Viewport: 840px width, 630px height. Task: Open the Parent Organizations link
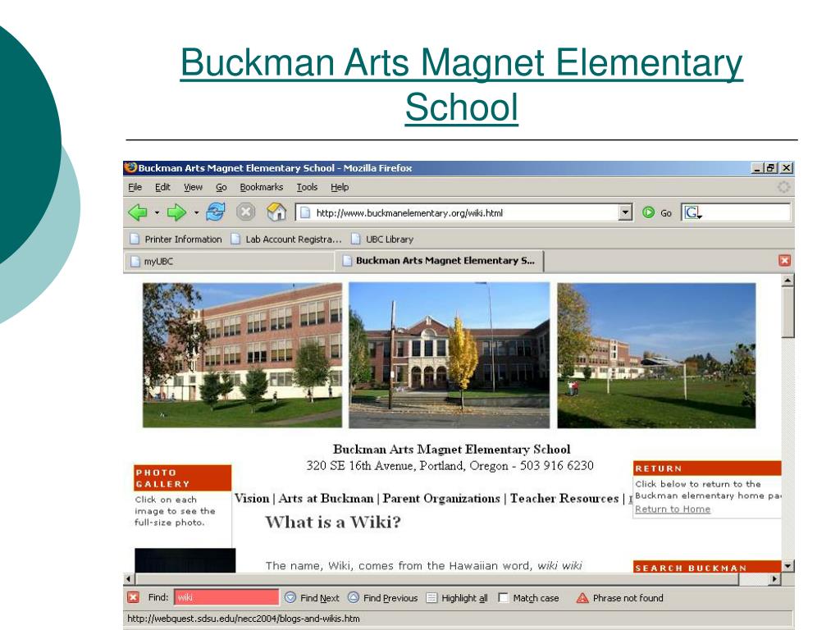click(441, 498)
